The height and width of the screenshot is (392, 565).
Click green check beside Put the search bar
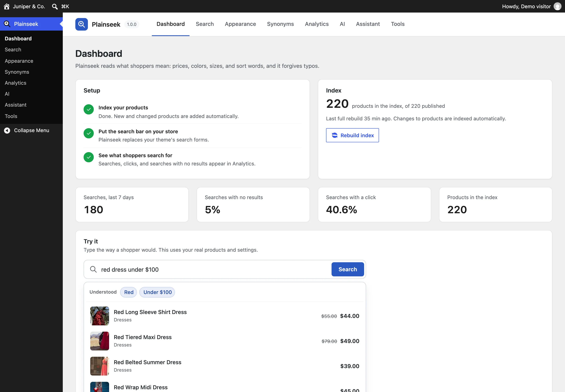click(x=88, y=133)
